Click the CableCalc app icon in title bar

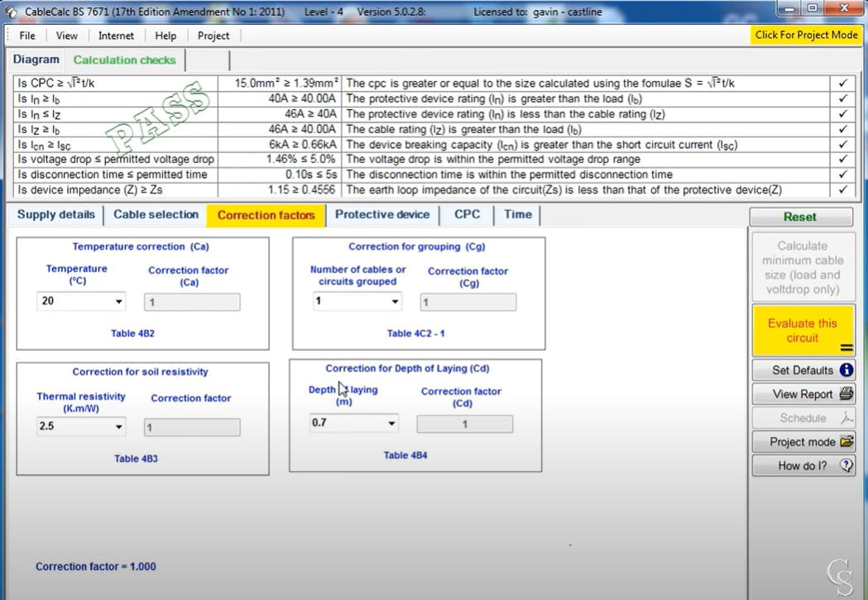[x=12, y=12]
